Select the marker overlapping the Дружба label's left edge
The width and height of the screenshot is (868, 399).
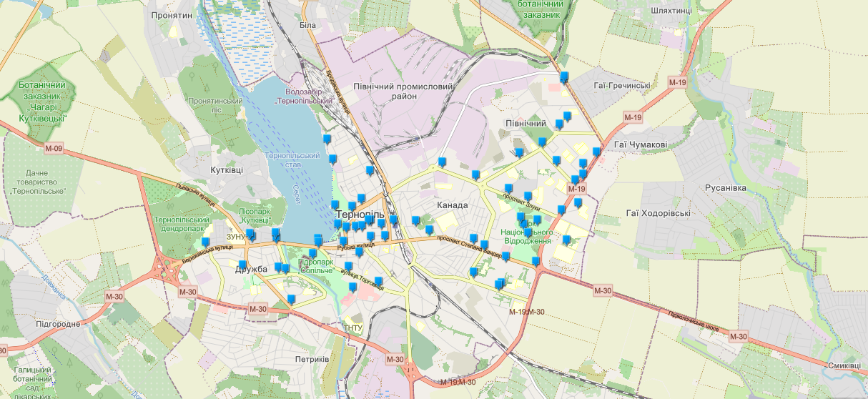[x=242, y=265]
